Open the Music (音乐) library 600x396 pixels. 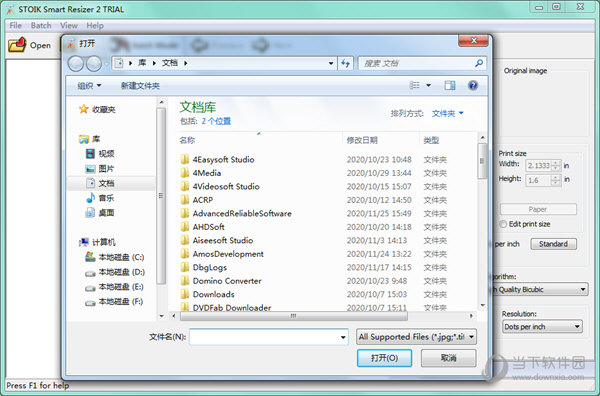click(100, 198)
